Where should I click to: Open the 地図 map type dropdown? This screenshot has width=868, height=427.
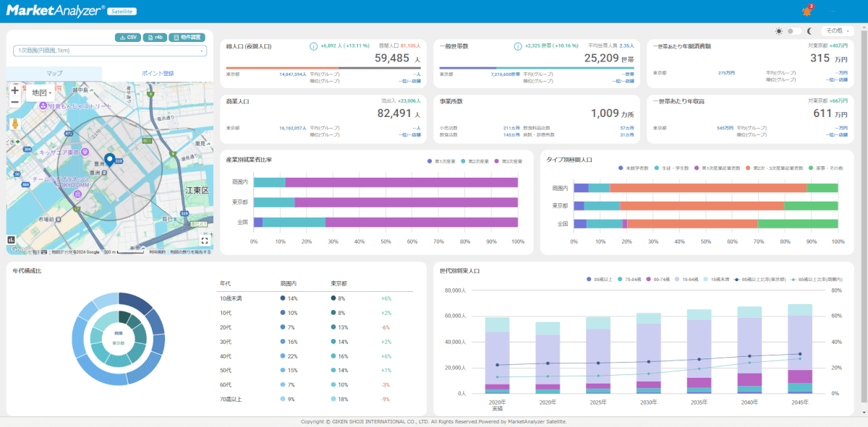[41, 93]
